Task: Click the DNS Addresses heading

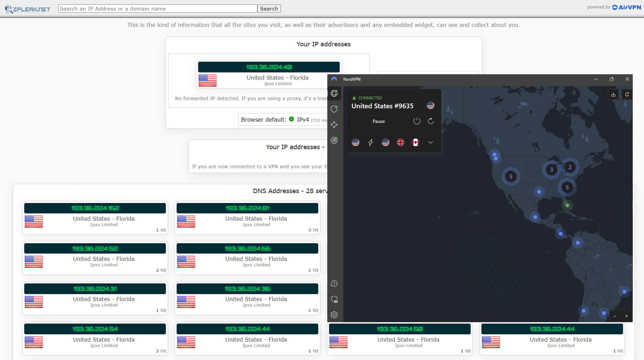Action: click(x=290, y=191)
